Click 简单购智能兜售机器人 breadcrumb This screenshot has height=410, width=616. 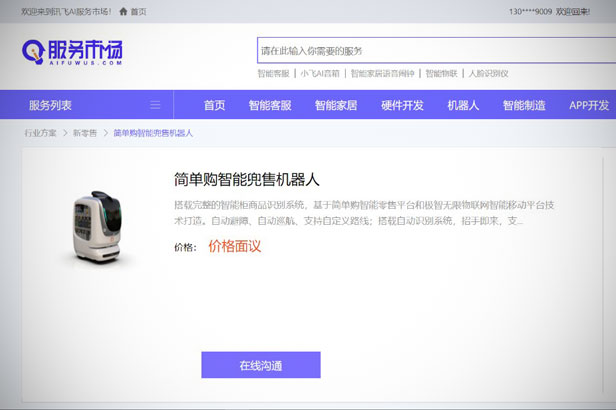[x=153, y=133]
